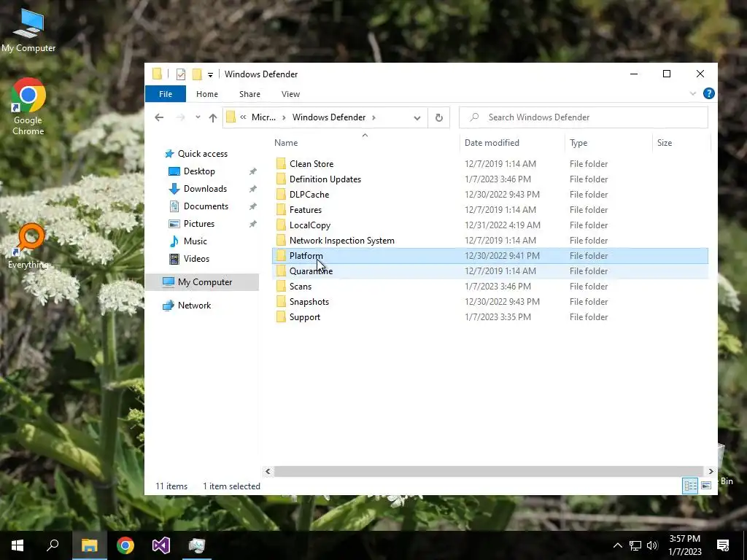
Task: Click the pin icon beside Downloads
Action: [252, 189]
